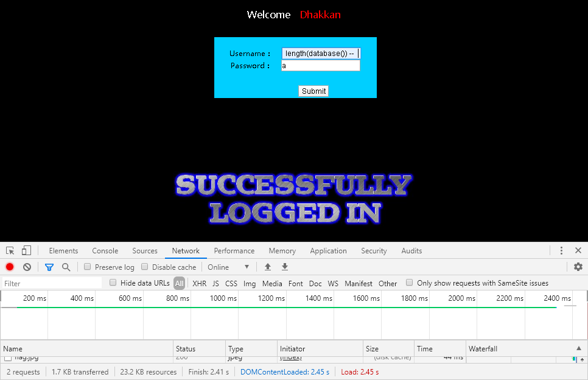Screen dimensions: 588x380
Task: Open DevTools customize menu
Action: click(561, 250)
